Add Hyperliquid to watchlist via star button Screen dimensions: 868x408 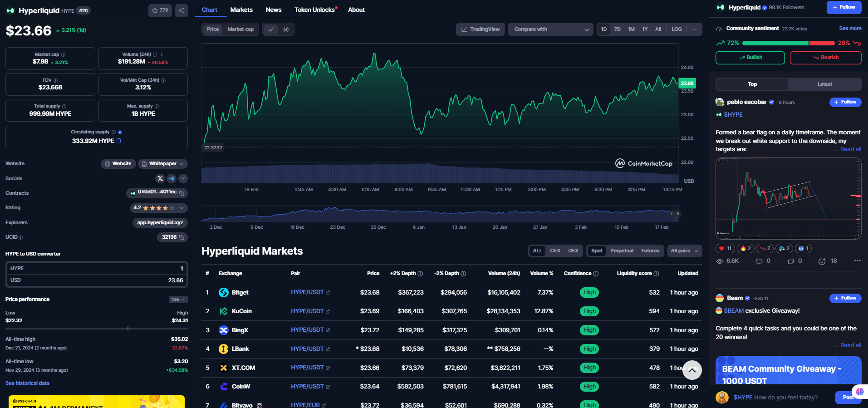click(160, 10)
